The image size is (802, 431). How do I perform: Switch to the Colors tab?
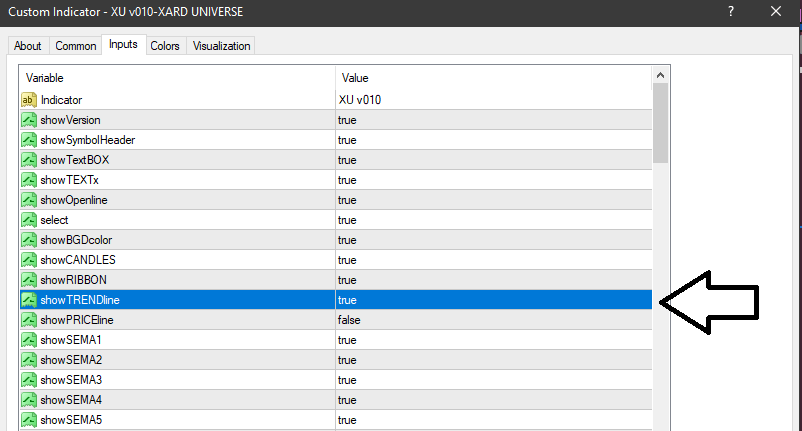tap(165, 46)
